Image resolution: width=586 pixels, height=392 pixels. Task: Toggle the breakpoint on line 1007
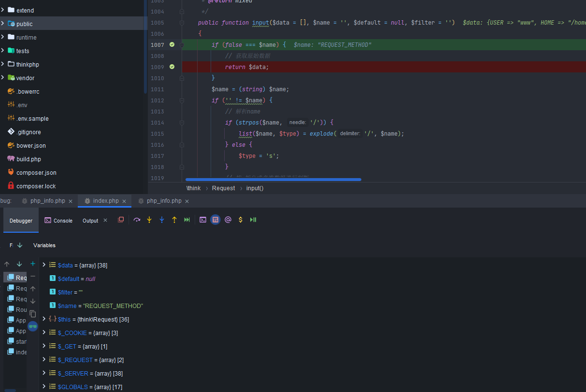[x=172, y=45]
